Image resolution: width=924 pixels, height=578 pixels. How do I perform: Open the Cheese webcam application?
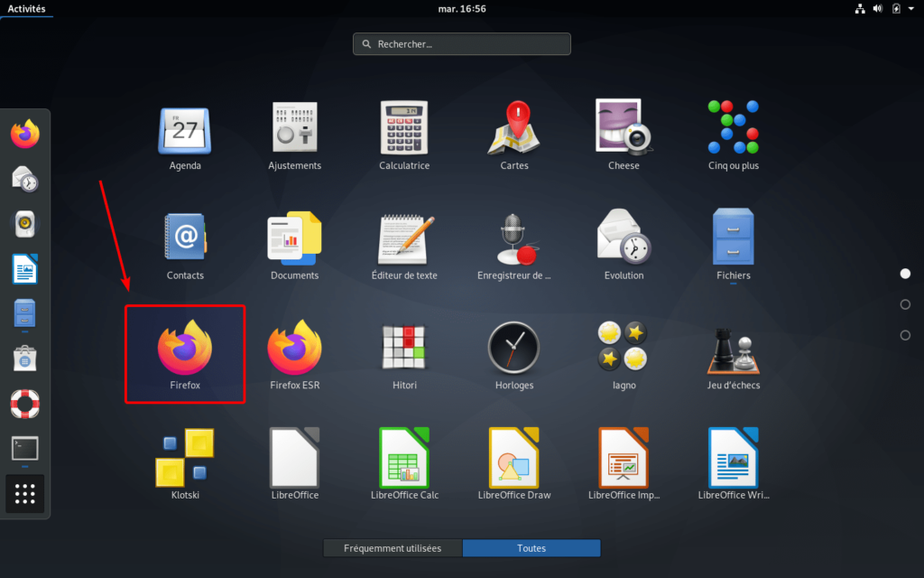(x=624, y=131)
